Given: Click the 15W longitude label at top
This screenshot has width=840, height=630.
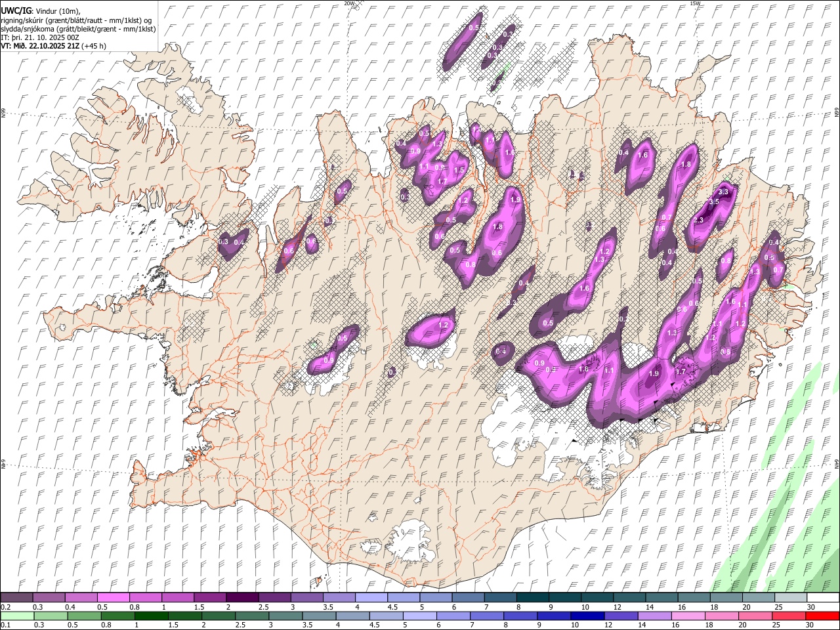Looking at the screenshot, I should [x=696, y=3].
